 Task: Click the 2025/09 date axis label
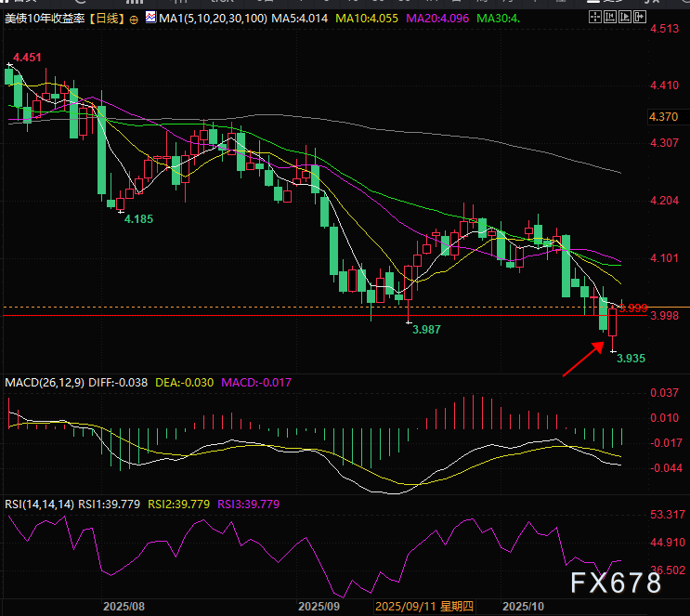(320, 606)
